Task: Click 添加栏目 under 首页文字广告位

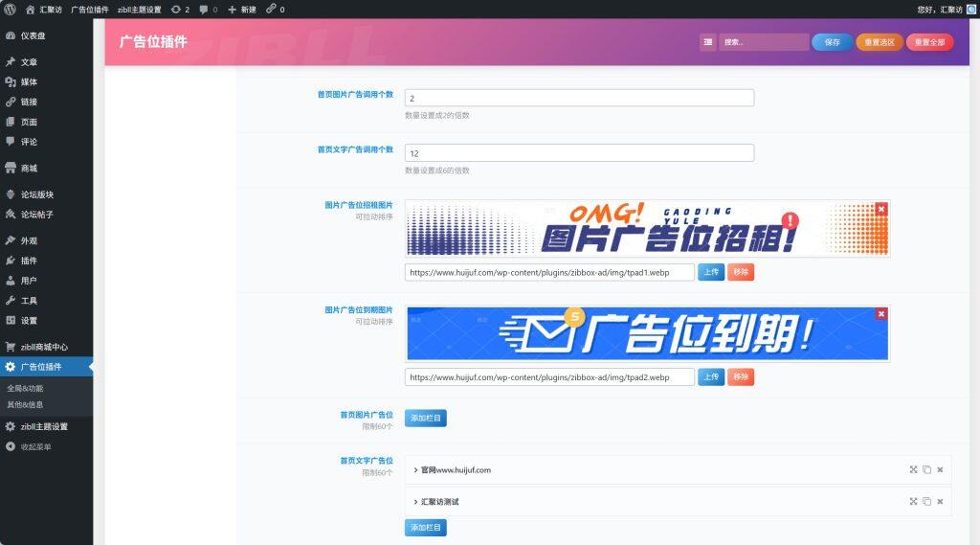Action: click(426, 528)
